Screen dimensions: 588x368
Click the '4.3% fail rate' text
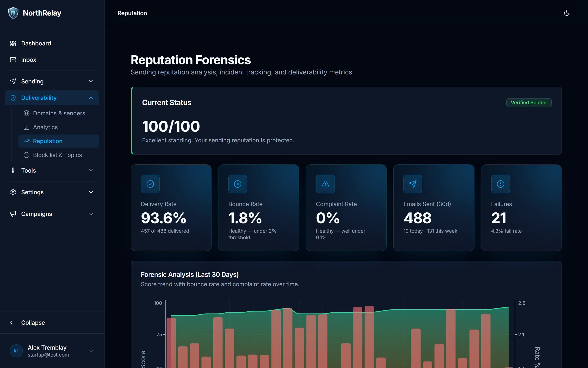506,231
